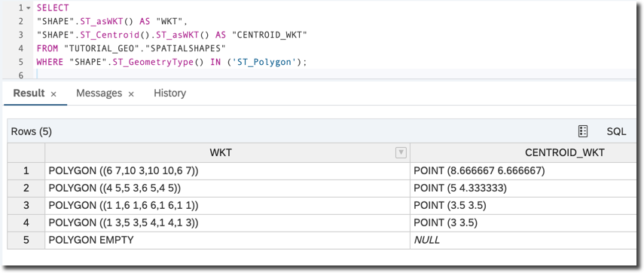644x273 pixels.
Task: Click cell POLYGON ((1 1,6 1,6 6,1 6,1 1))
Action: click(227, 206)
